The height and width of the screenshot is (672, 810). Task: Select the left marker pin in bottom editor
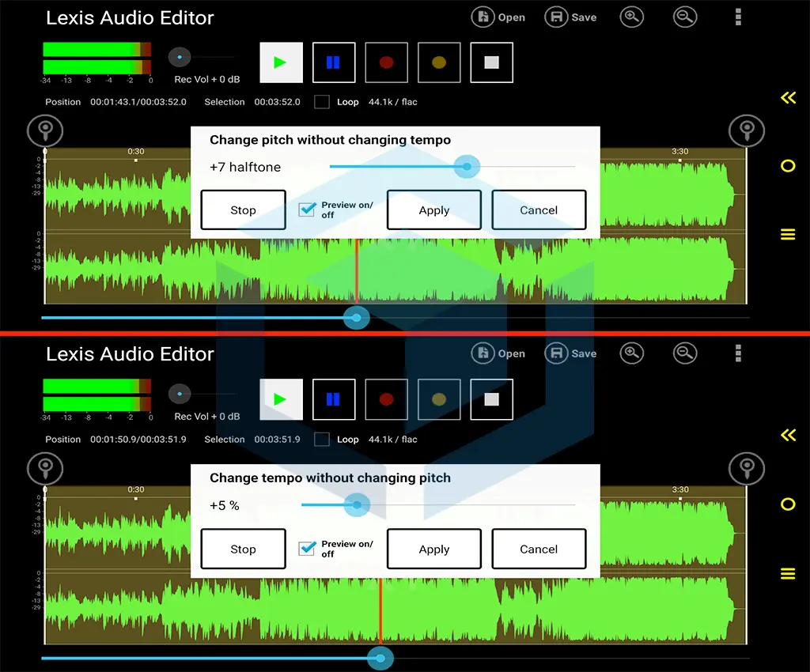coord(45,469)
